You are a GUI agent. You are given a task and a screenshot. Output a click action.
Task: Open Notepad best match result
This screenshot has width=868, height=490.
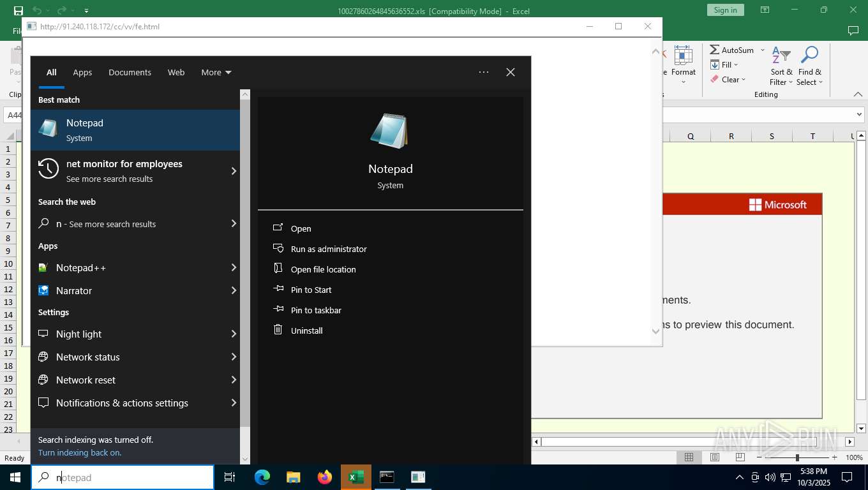point(135,130)
